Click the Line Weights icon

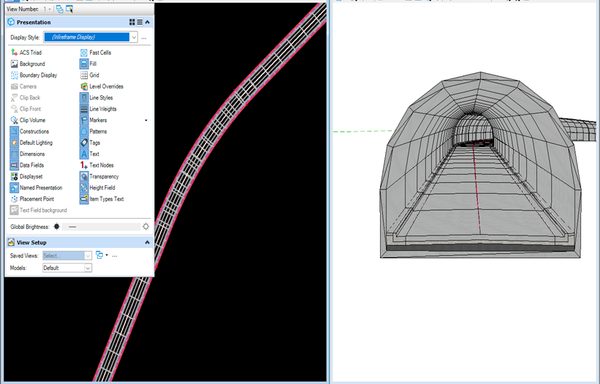pos(84,109)
